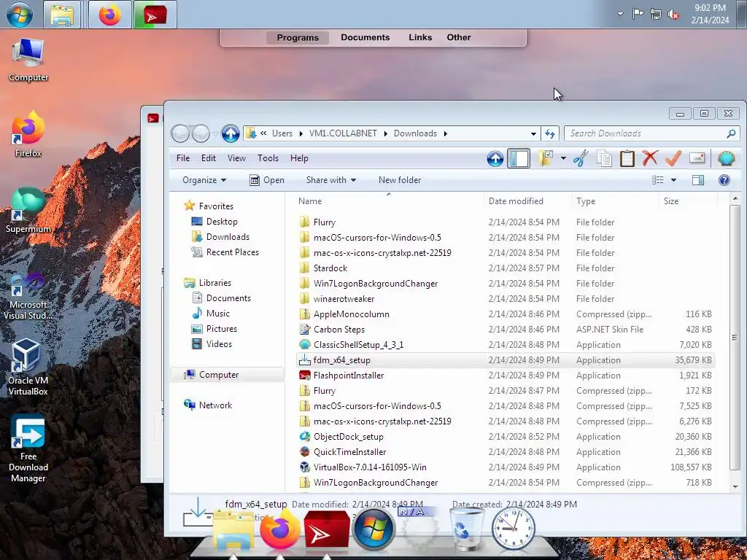The height and width of the screenshot is (560, 747).
Task: Click the muted volume icon in system tray
Action: 673,15
